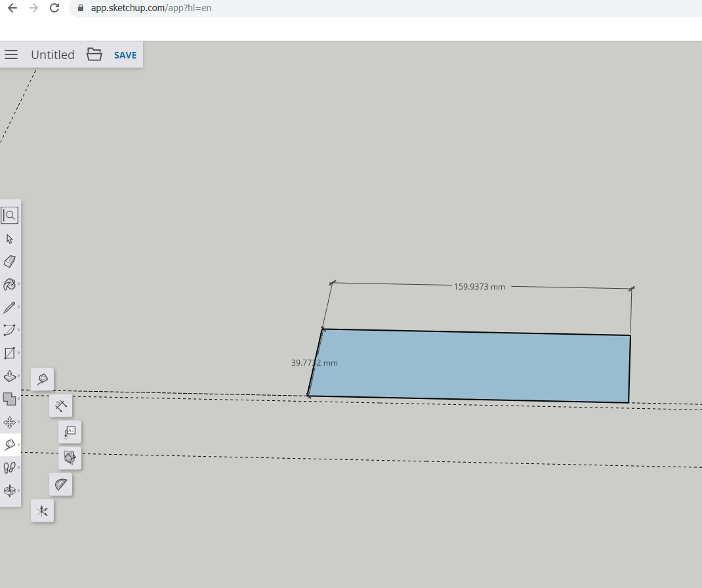Screen dimensions: 702x588
Task: Open the hamburger main menu
Action: click(11, 54)
